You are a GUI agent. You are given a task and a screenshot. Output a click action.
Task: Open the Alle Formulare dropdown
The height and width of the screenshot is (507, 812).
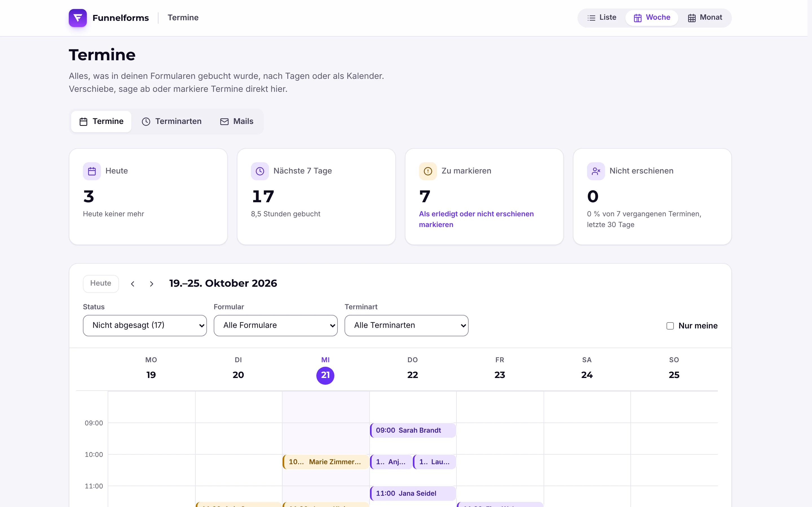(x=275, y=325)
